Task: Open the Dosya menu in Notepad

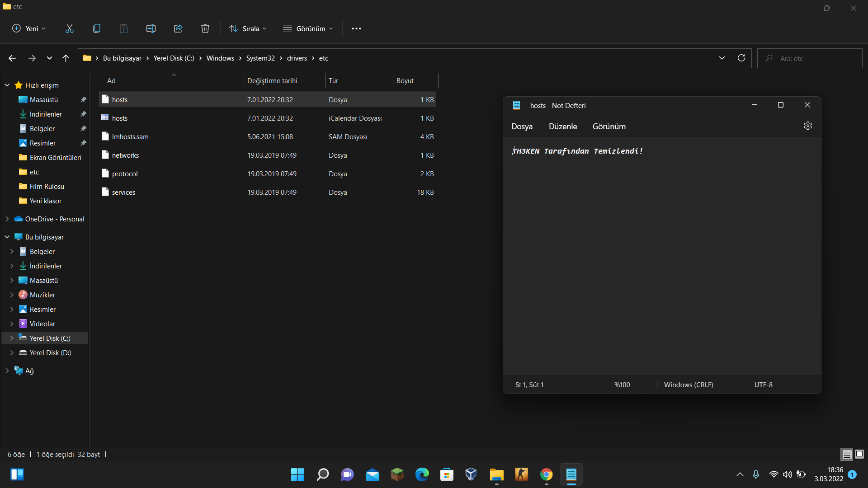Action: (x=522, y=127)
